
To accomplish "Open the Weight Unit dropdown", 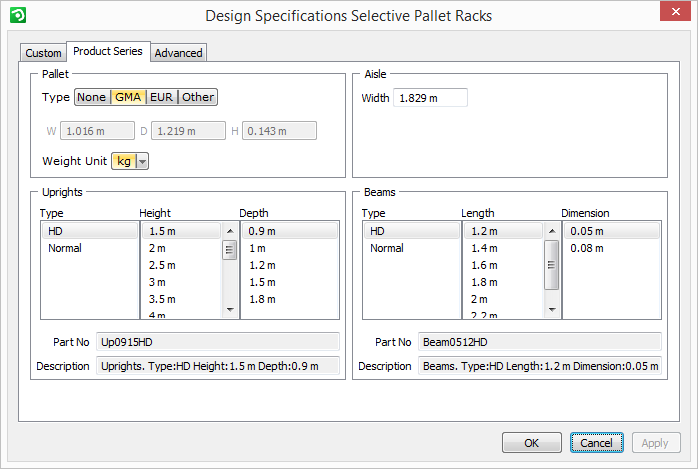I will [x=142, y=161].
